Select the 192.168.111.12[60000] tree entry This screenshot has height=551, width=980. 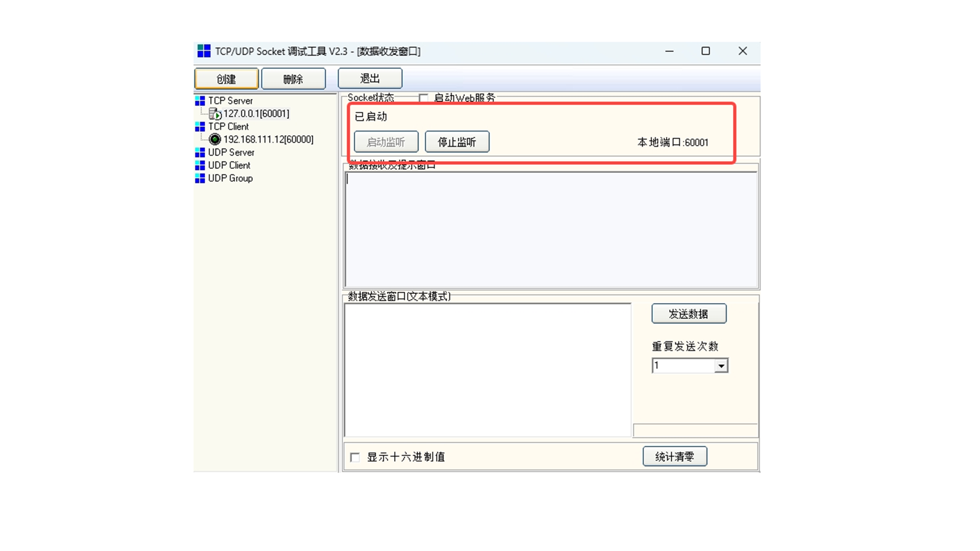pos(268,139)
